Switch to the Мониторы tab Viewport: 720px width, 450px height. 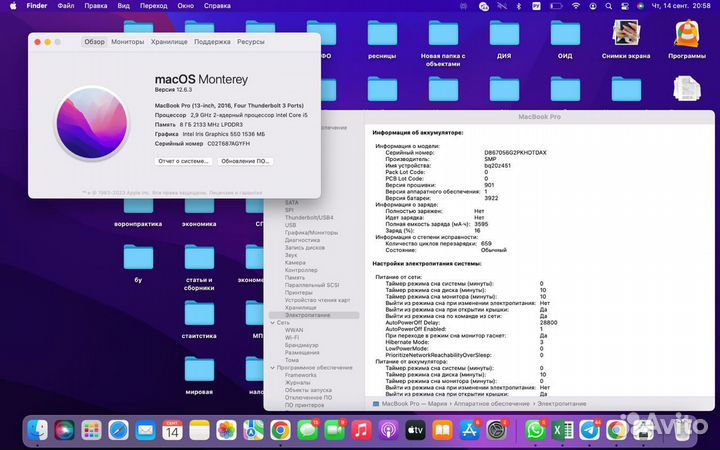(128, 42)
